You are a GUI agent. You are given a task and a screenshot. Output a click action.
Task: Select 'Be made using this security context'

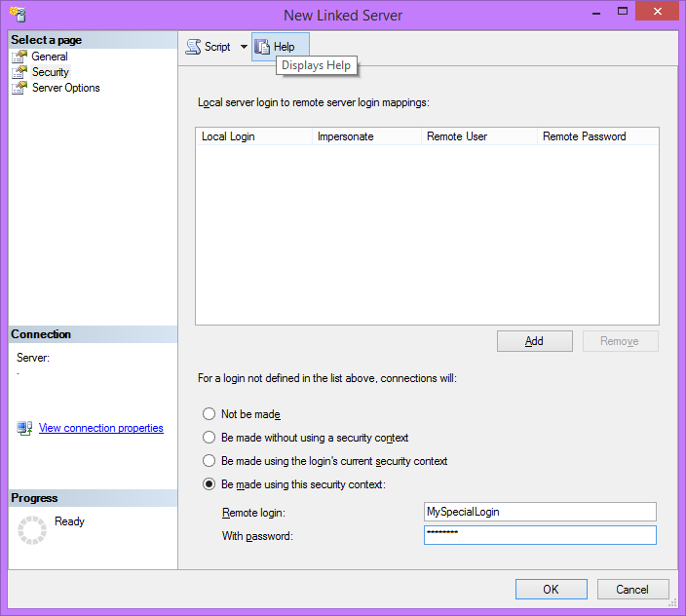(209, 484)
